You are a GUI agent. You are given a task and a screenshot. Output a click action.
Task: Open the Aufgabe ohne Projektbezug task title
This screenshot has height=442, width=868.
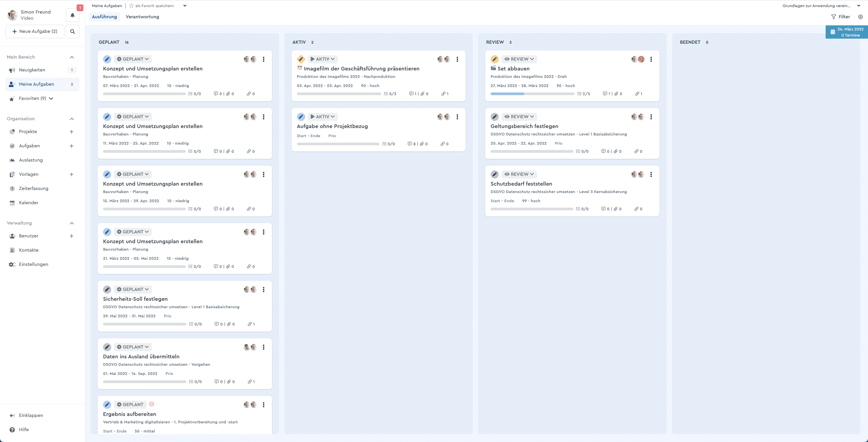pos(332,126)
